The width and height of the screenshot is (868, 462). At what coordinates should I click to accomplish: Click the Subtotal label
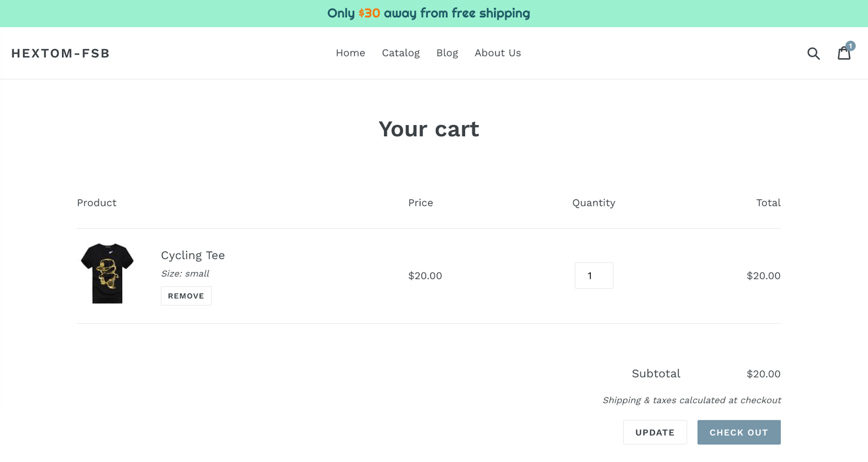tap(656, 374)
